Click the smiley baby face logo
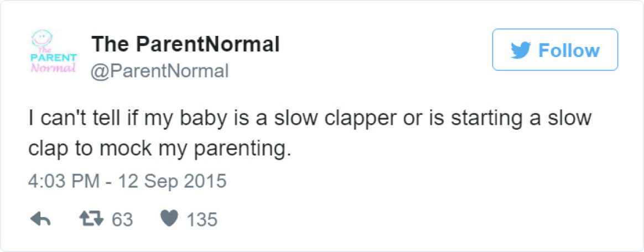The image size is (644, 252). (x=42, y=39)
